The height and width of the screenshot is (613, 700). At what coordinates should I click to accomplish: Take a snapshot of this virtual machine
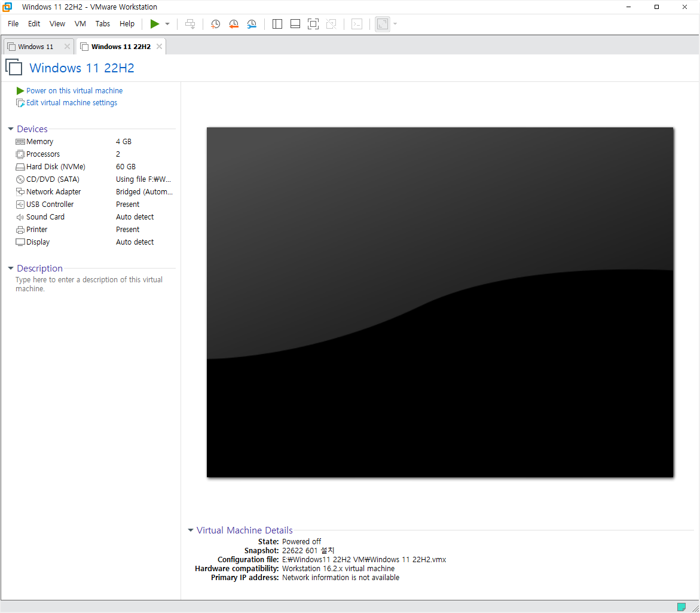[x=215, y=24]
